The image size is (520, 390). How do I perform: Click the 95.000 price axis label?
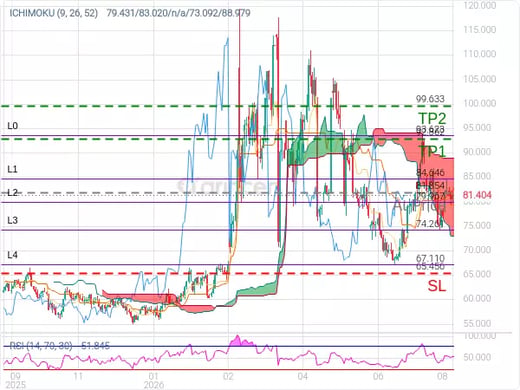pos(477,127)
